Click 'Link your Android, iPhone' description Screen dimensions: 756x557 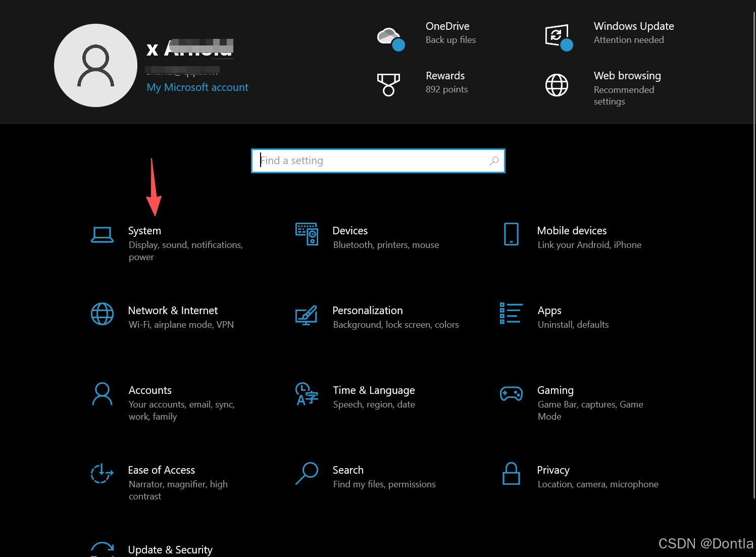pos(589,245)
